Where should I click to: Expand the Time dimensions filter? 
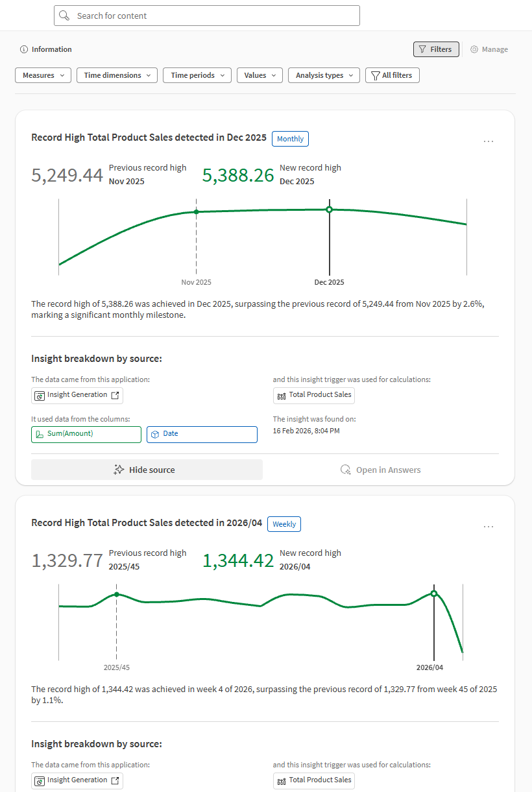pos(116,75)
